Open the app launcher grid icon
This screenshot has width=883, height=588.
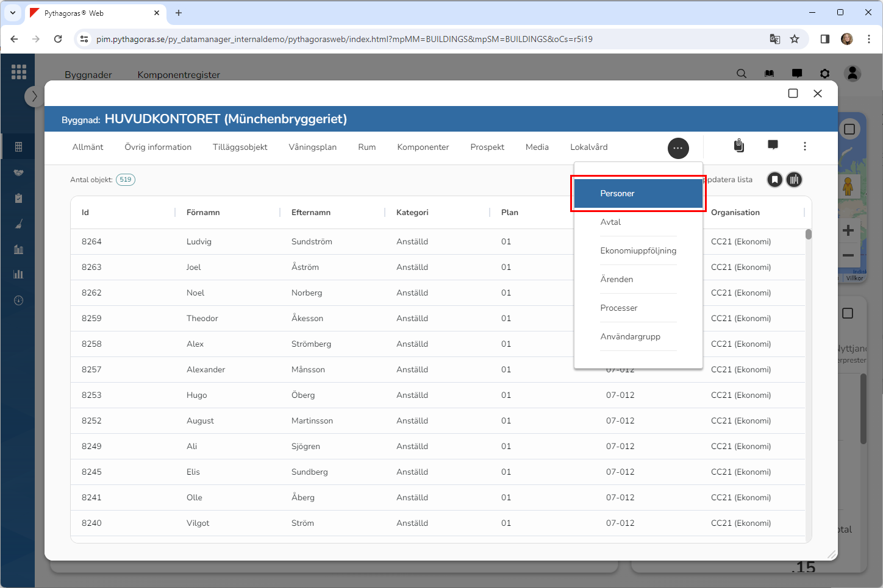click(19, 72)
